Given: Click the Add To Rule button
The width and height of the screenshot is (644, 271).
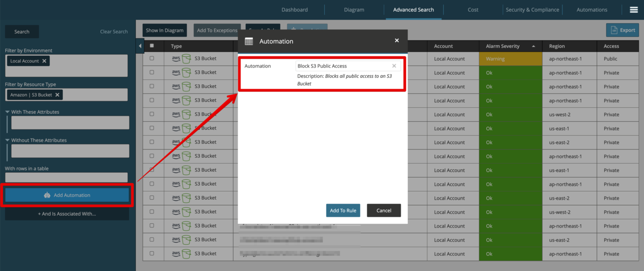Looking at the screenshot, I should [x=343, y=210].
